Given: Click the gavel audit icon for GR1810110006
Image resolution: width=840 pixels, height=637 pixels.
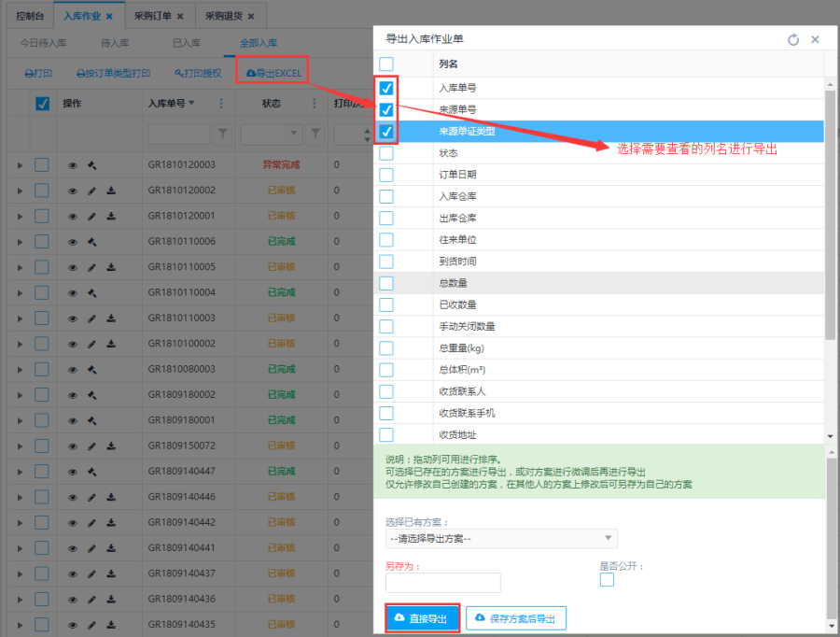Looking at the screenshot, I should pos(92,241).
